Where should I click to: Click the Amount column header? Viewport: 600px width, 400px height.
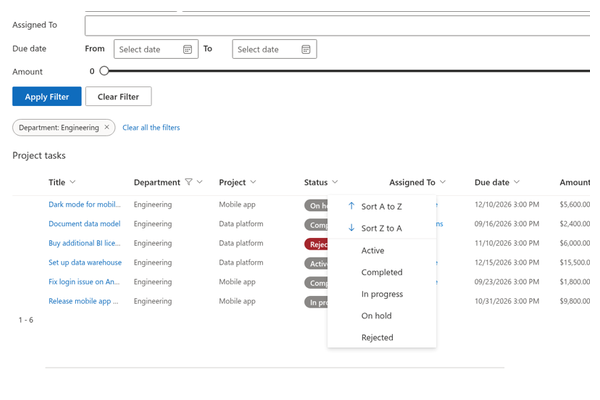pyautogui.click(x=575, y=182)
